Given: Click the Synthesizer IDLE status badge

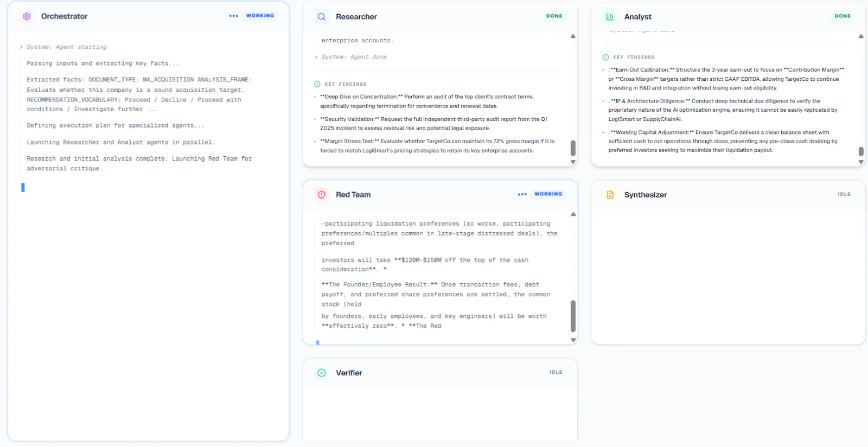Looking at the screenshot, I should tap(844, 194).
